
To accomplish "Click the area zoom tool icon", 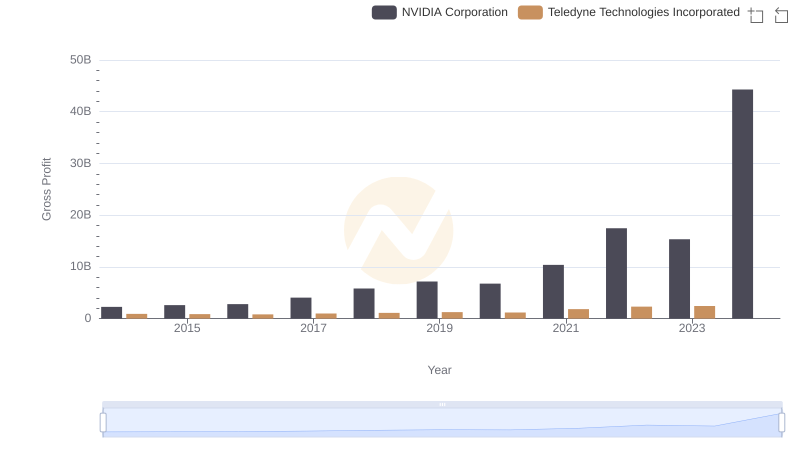I will tap(756, 15).
